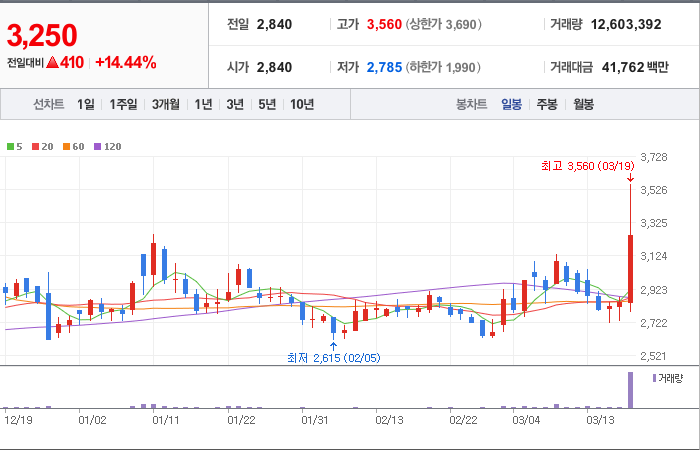Click the 고가 3,560 value
Screen dimensions: 700x450
[x=384, y=24]
